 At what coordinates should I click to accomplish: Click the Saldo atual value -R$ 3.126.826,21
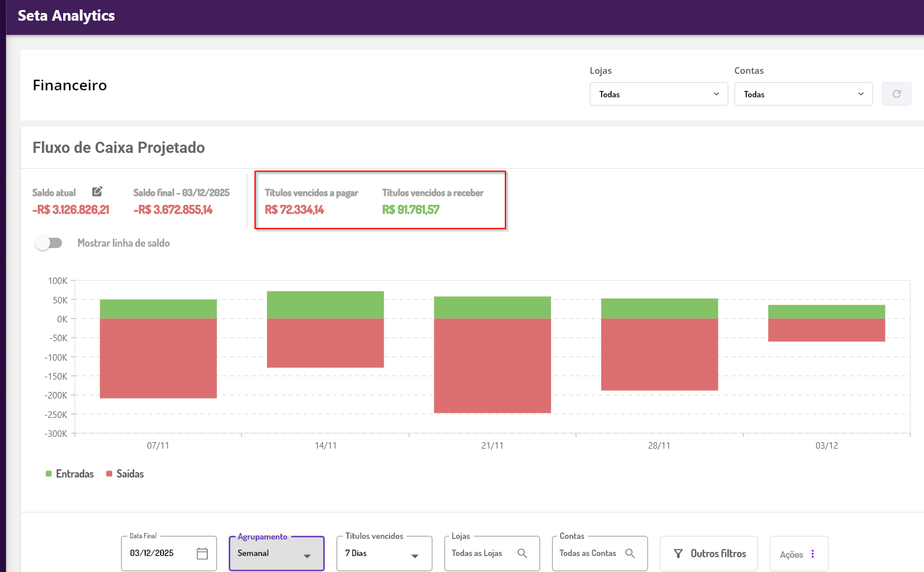pos(71,210)
